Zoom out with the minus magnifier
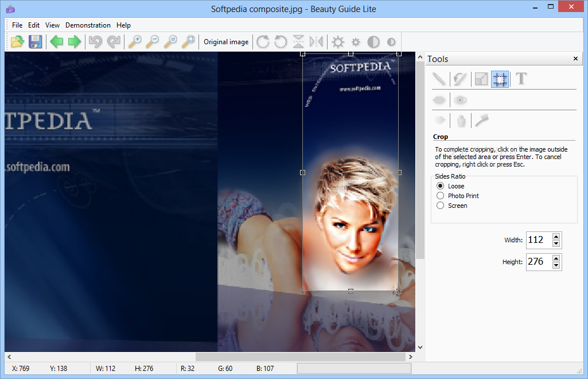Screen dimensions: 588x379 [152, 42]
